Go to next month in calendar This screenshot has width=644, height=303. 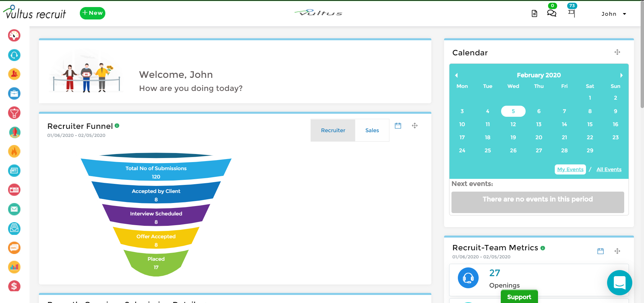click(x=621, y=75)
